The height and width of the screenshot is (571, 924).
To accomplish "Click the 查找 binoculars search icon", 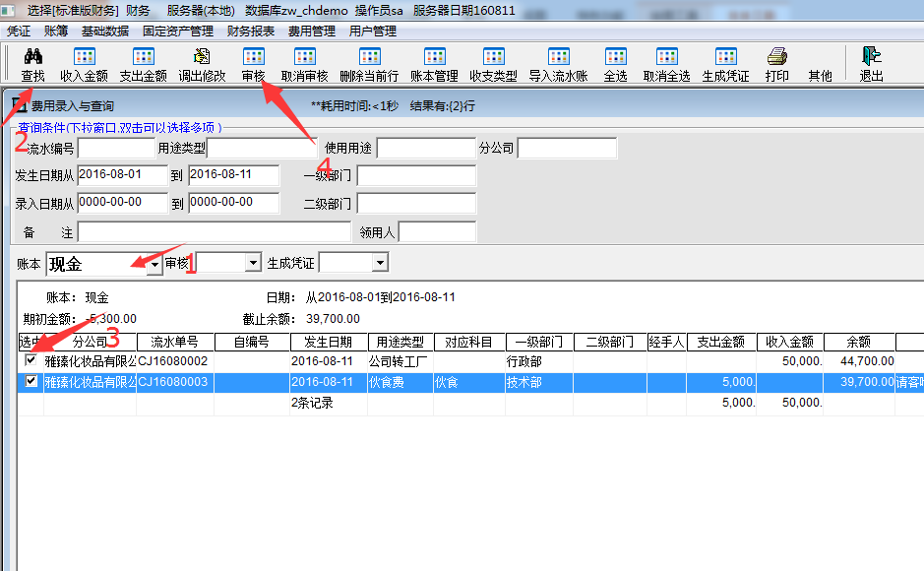I will tap(32, 64).
